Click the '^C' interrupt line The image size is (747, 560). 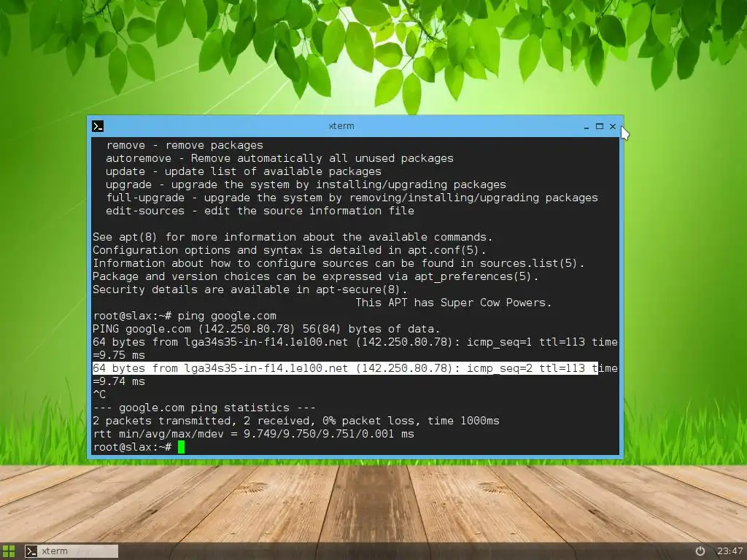[x=99, y=394]
